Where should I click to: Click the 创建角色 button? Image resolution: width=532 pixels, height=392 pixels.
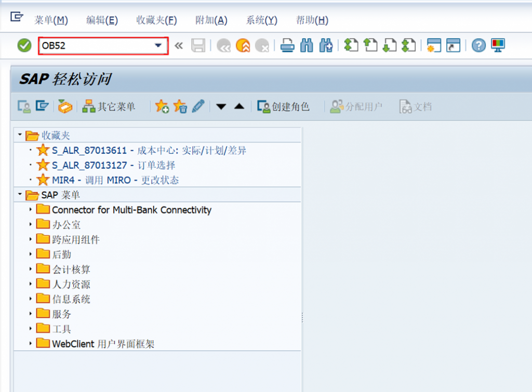coord(283,106)
